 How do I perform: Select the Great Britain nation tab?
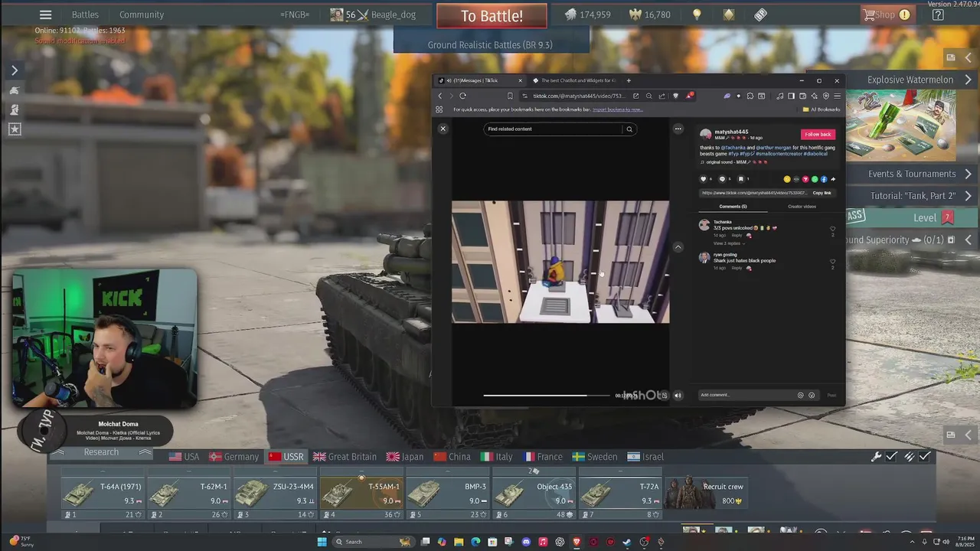click(344, 457)
